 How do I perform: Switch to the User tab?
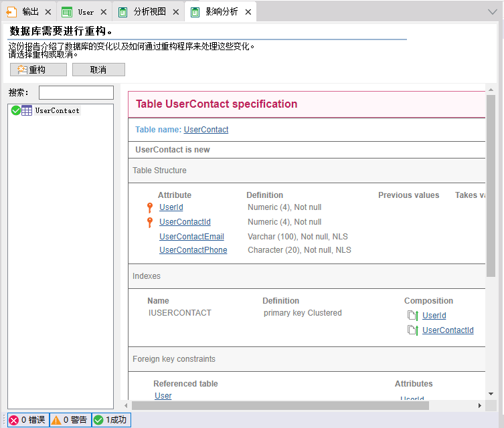[86, 12]
